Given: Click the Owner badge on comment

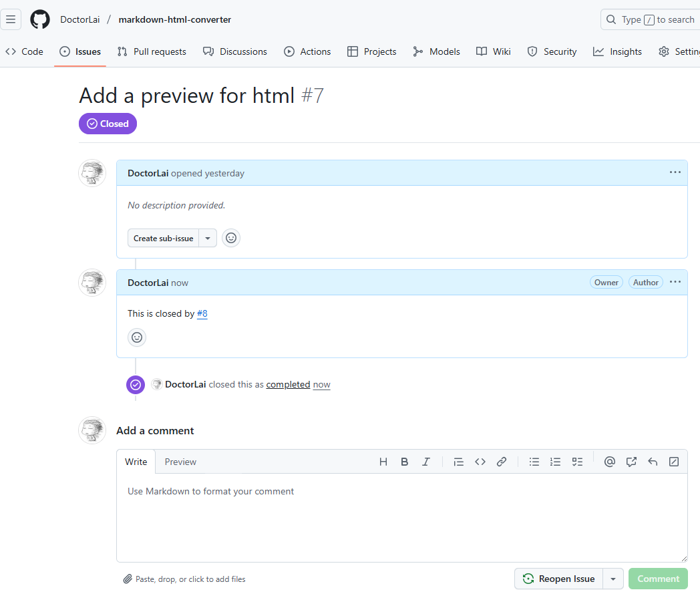Looking at the screenshot, I should 606,282.
